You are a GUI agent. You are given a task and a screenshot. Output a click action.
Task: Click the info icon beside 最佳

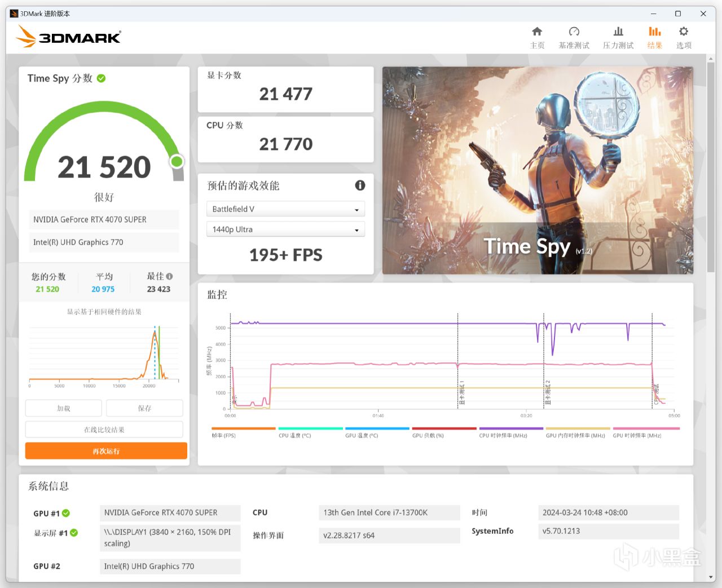[x=169, y=276]
